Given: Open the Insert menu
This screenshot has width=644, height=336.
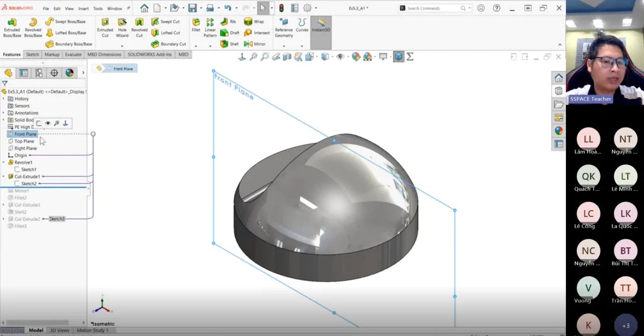Looking at the screenshot, I should coord(84,8).
